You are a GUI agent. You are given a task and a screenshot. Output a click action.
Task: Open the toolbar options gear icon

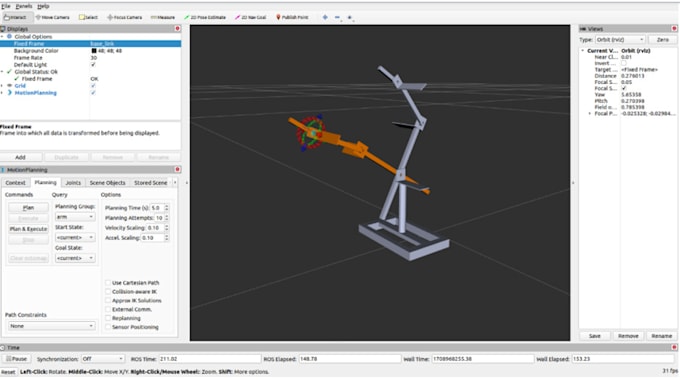coord(350,17)
